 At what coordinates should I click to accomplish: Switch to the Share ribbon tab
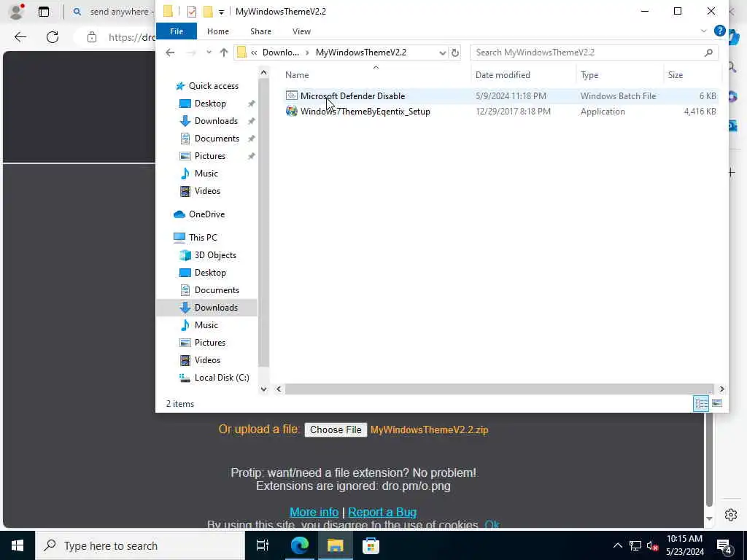[260, 31]
